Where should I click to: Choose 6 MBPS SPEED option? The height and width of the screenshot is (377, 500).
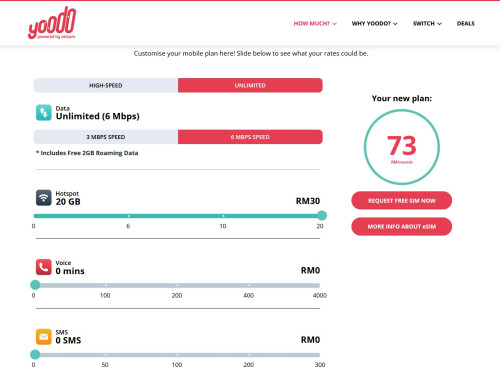[250, 137]
